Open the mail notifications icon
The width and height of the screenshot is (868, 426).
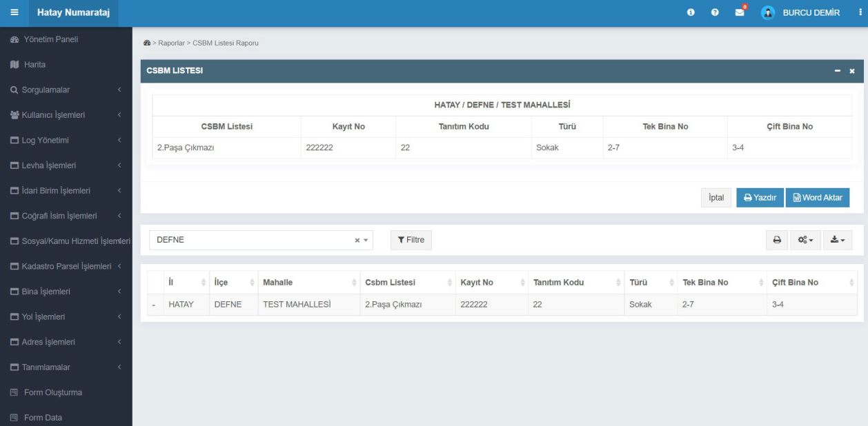tap(740, 13)
